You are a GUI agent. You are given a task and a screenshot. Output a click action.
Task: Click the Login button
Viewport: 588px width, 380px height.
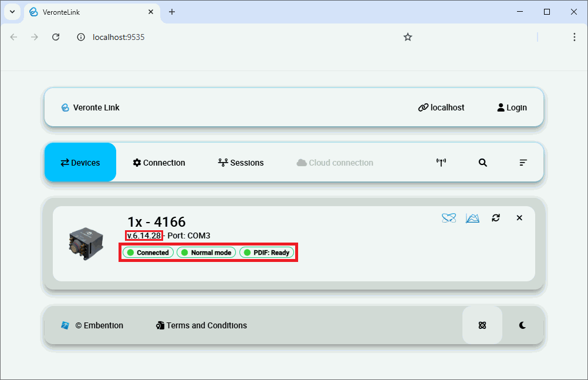[x=512, y=107]
